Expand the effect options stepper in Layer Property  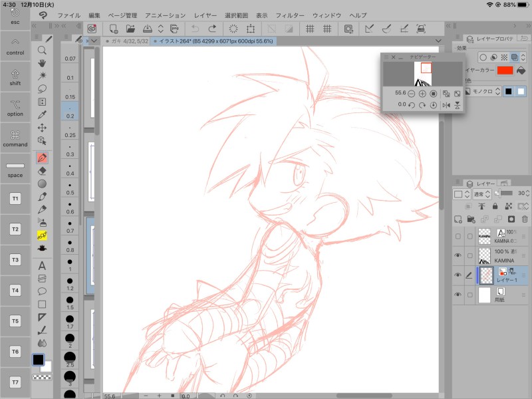pos(523,57)
